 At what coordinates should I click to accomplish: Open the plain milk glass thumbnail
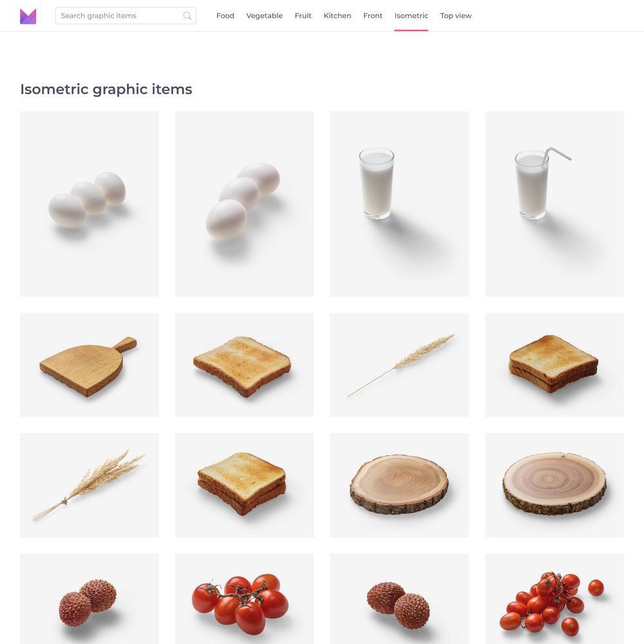[x=399, y=204]
